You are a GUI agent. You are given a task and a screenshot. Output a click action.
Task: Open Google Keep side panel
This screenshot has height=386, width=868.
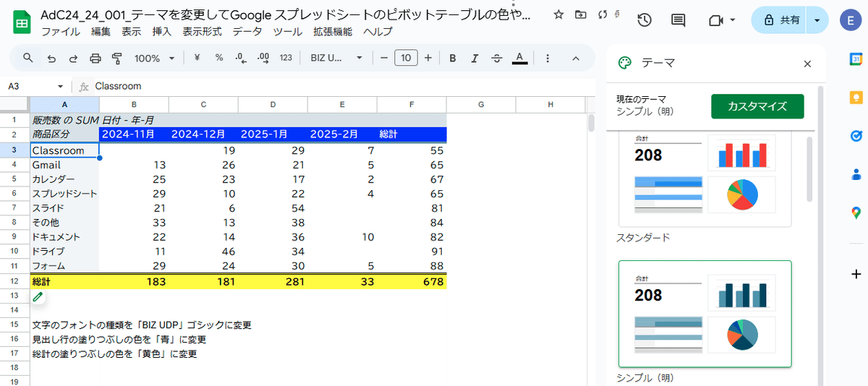(856, 98)
